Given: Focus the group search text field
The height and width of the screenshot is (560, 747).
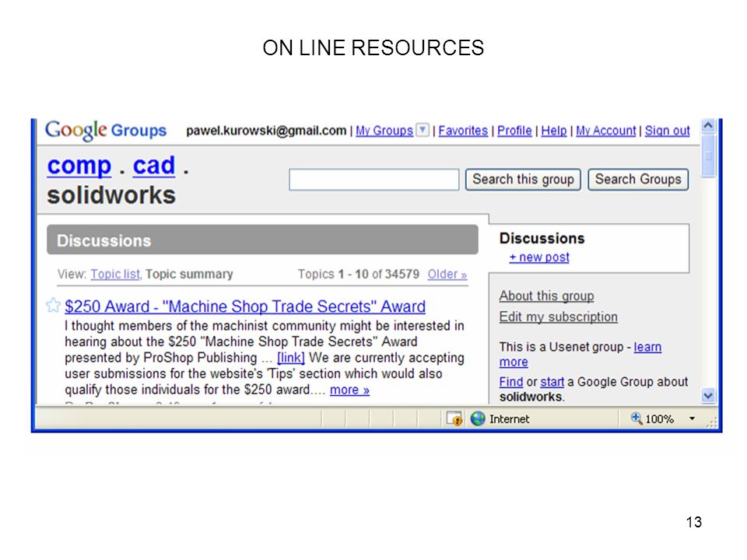Looking at the screenshot, I should coord(374,180).
